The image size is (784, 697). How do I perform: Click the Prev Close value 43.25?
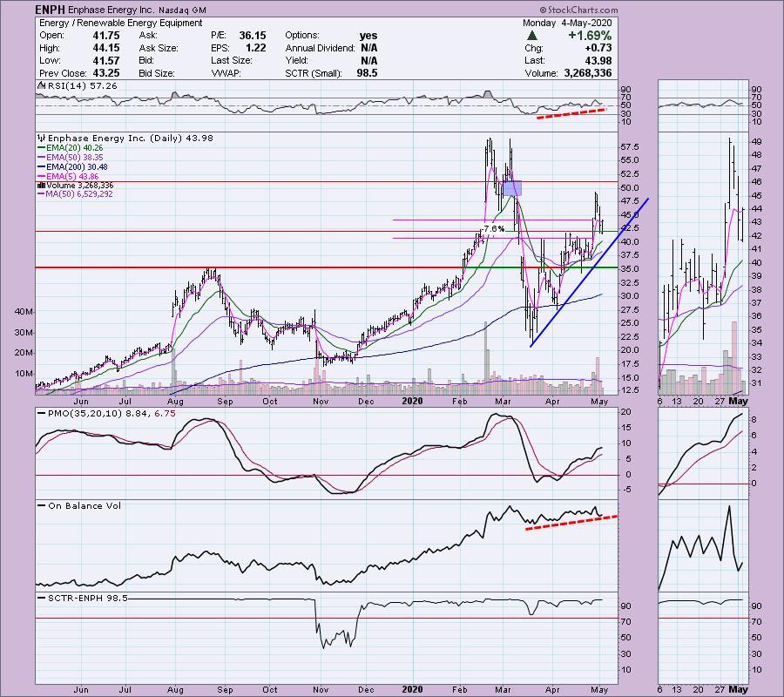(106, 73)
